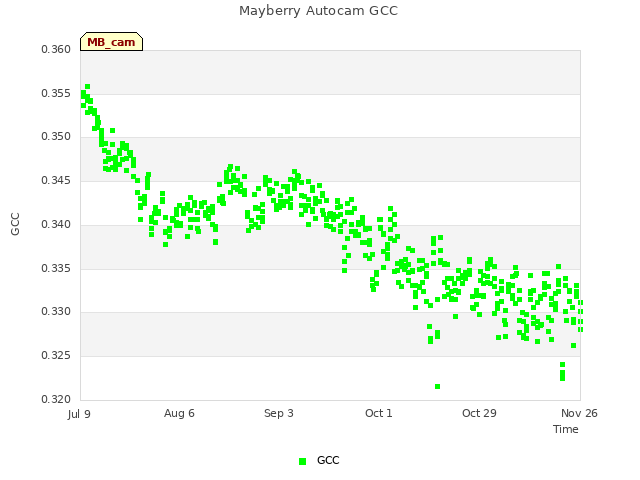
Task: Click the GCC legend label text
Action: [x=328, y=460]
